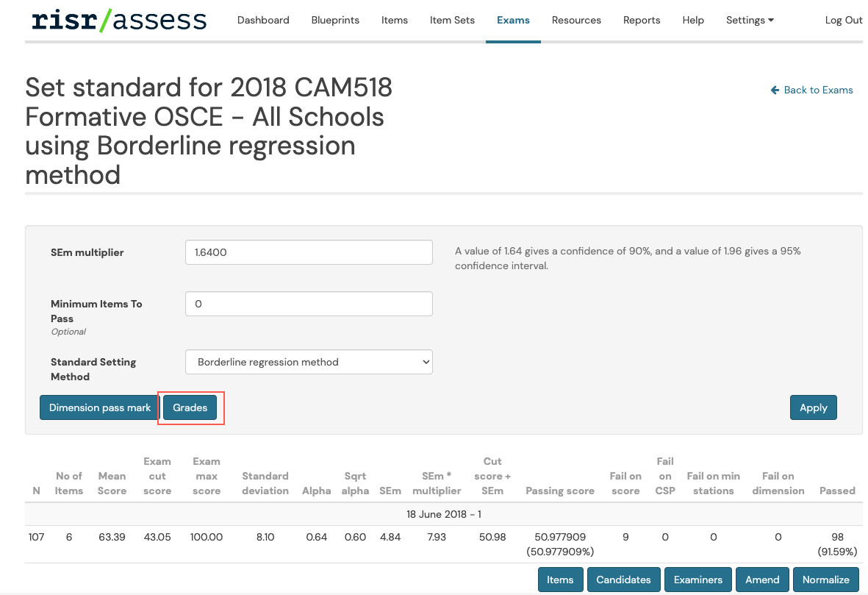Click the Grades button
Viewport: 868px width, 595px height.
(190, 407)
